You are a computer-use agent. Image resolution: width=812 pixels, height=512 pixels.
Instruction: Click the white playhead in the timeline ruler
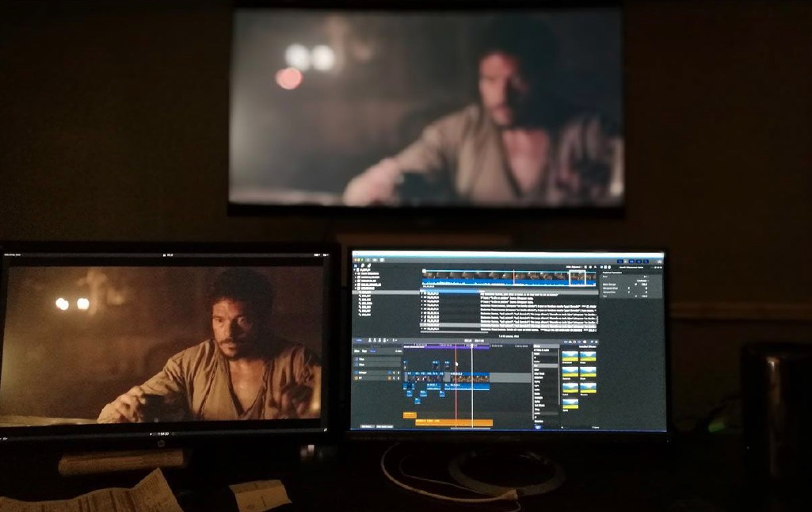pyautogui.click(x=472, y=346)
